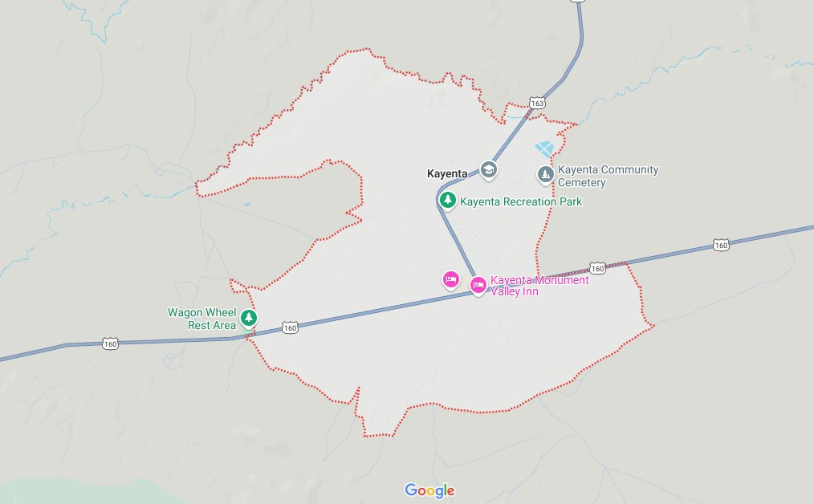Open the Kayenta Monument Valley Inn label
The height and width of the screenshot is (504, 814).
click(539, 286)
